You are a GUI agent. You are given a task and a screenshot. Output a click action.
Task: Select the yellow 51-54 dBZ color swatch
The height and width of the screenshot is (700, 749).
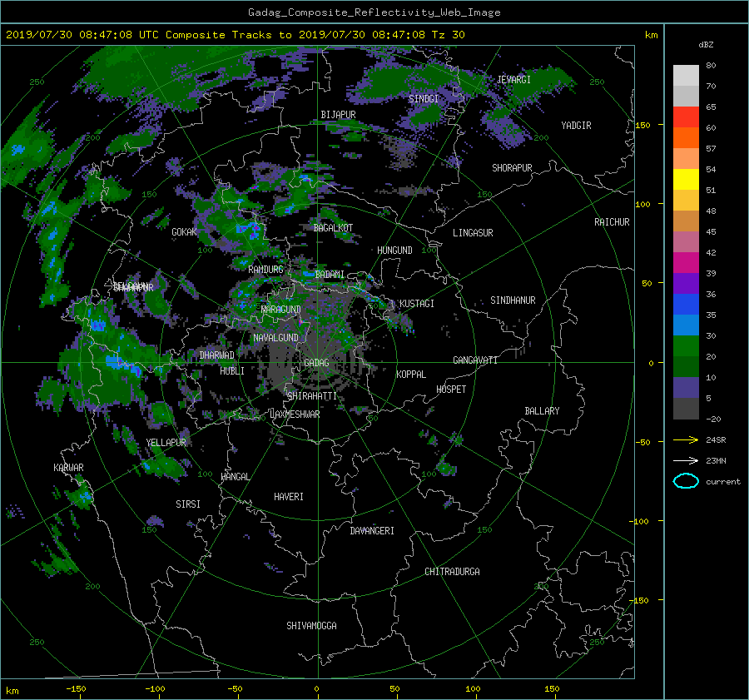tap(686, 180)
